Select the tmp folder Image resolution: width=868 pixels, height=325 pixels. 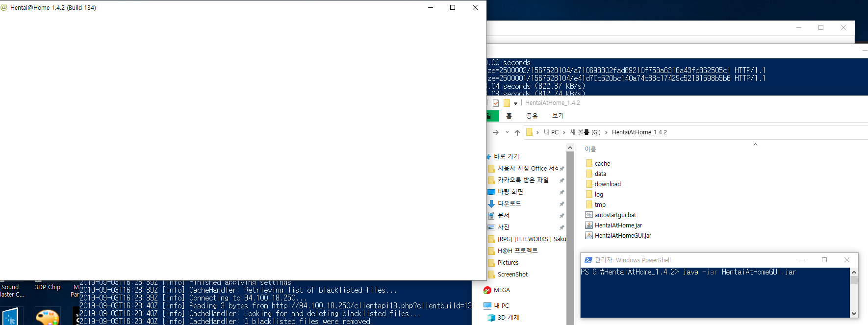tap(600, 204)
